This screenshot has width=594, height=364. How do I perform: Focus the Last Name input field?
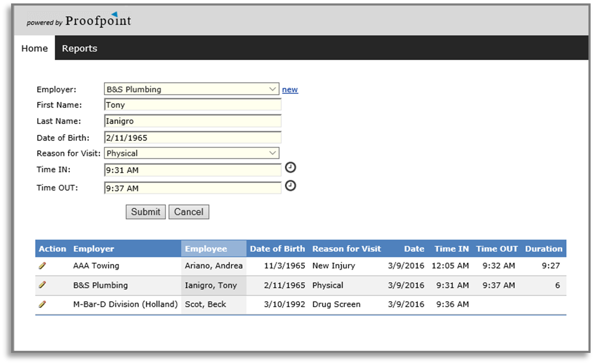tap(193, 121)
